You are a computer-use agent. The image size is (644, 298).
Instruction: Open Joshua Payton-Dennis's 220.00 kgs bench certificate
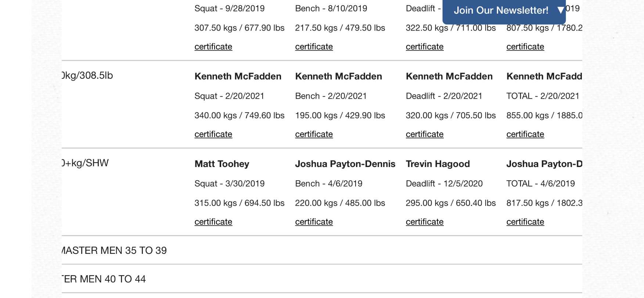pyautogui.click(x=314, y=222)
